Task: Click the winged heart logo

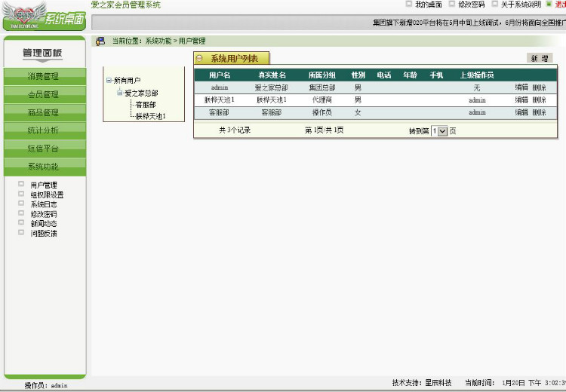Action: click(x=25, y=14)
